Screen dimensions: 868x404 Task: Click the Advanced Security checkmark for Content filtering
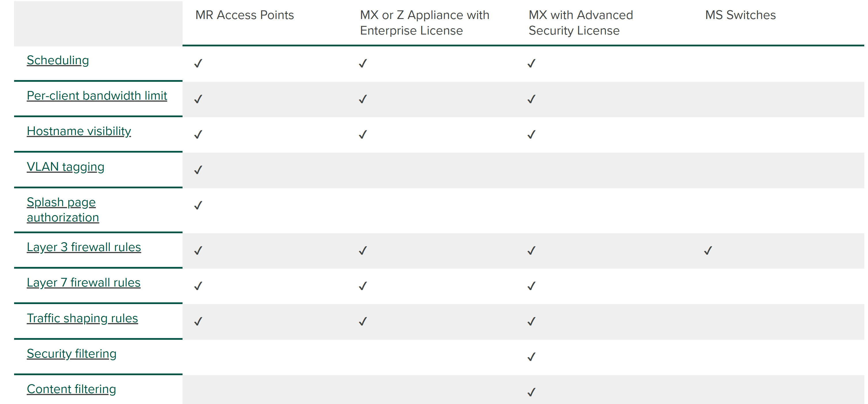coord(531,392)
